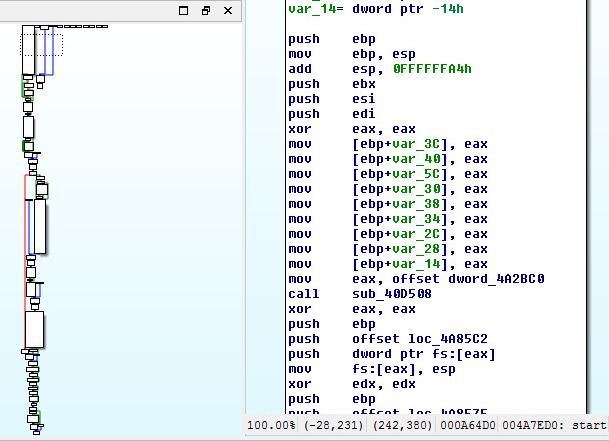Select 'mov [ebp+var_5C], eax' line
This screenshot has height=441, width=609.
tap(388, 174)
